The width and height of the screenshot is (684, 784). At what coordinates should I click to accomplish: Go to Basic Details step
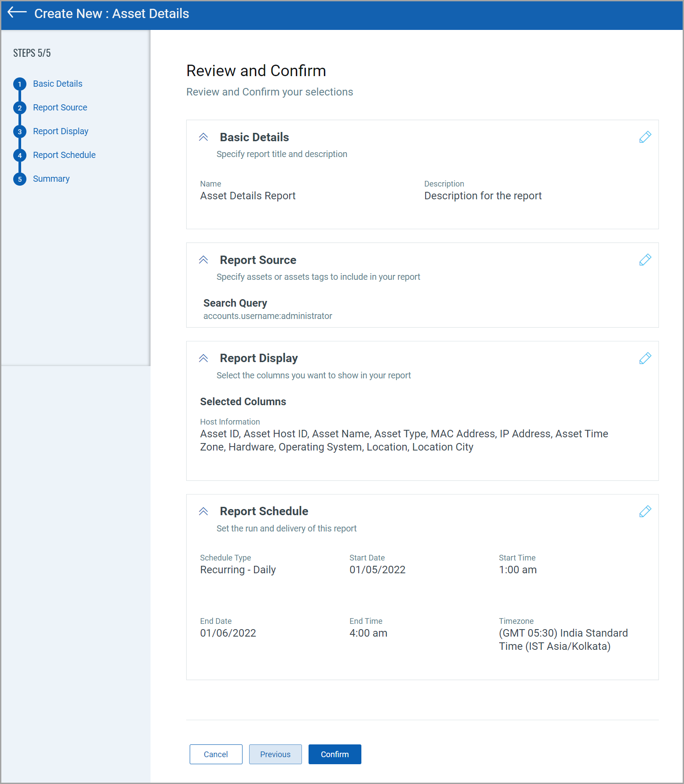pos(58,84)
